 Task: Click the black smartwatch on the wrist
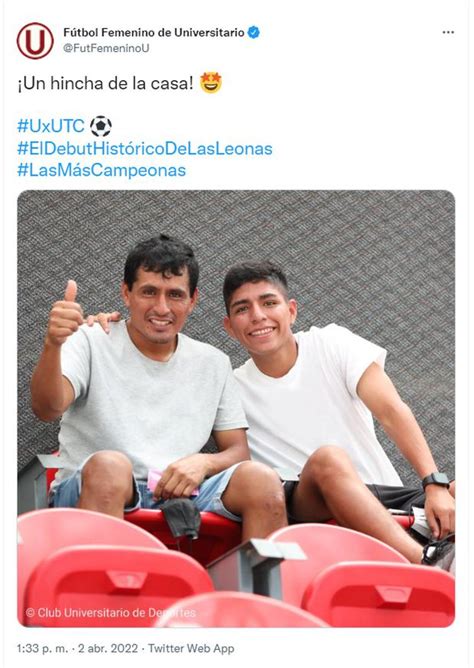pyautogui.click(x=436, y=481)
